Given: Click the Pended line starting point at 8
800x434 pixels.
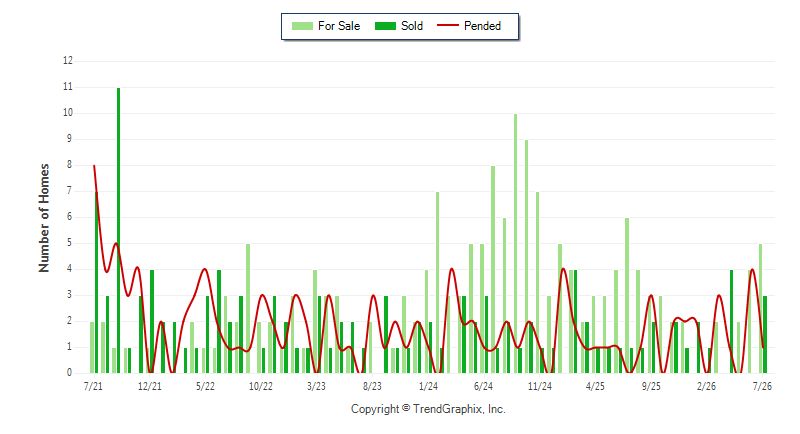Looking at the screenshot, I should [x=94, y=166].
